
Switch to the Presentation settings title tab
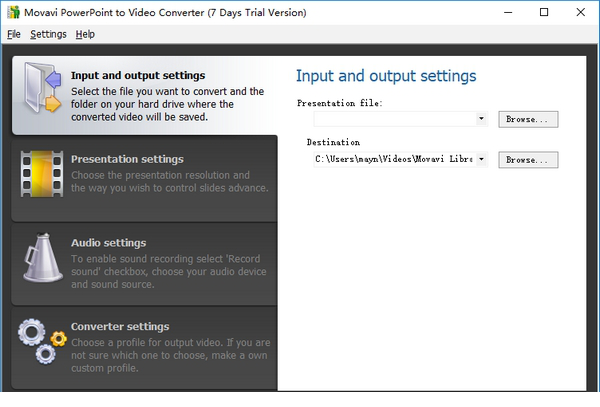127,159
